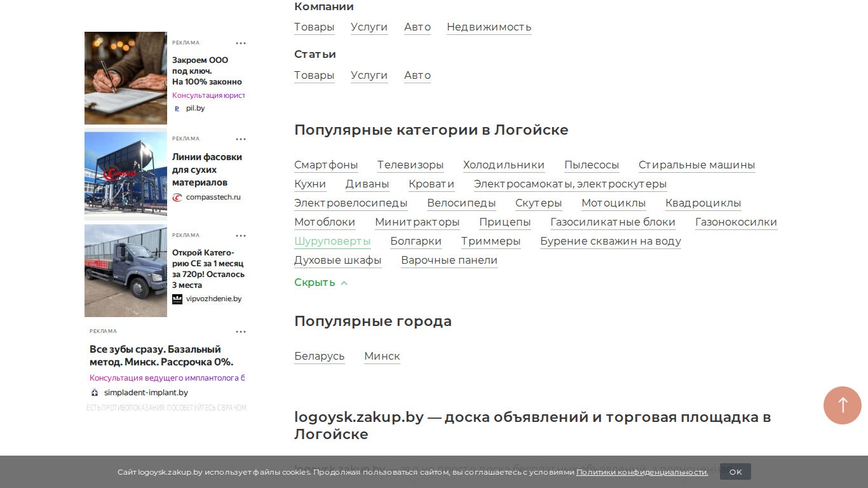This screenshot has width=868, height=488.
Task: Click the pil.by favicon in the ad
Action: pyautogui.click(x=177, y=109)
